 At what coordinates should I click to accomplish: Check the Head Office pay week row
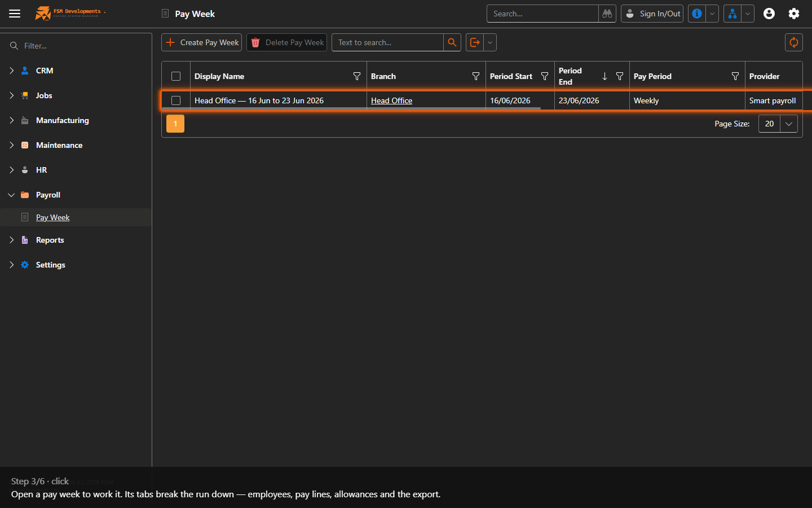[176, 100]
